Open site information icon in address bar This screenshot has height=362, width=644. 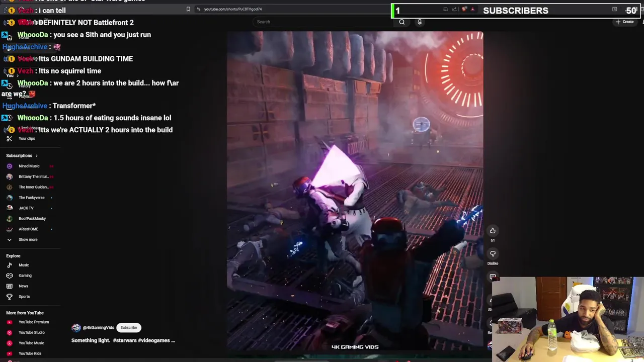tap(199, 9)
